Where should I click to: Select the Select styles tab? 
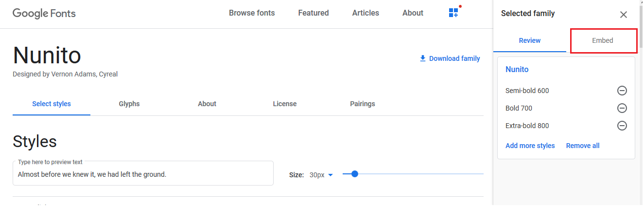52,104
